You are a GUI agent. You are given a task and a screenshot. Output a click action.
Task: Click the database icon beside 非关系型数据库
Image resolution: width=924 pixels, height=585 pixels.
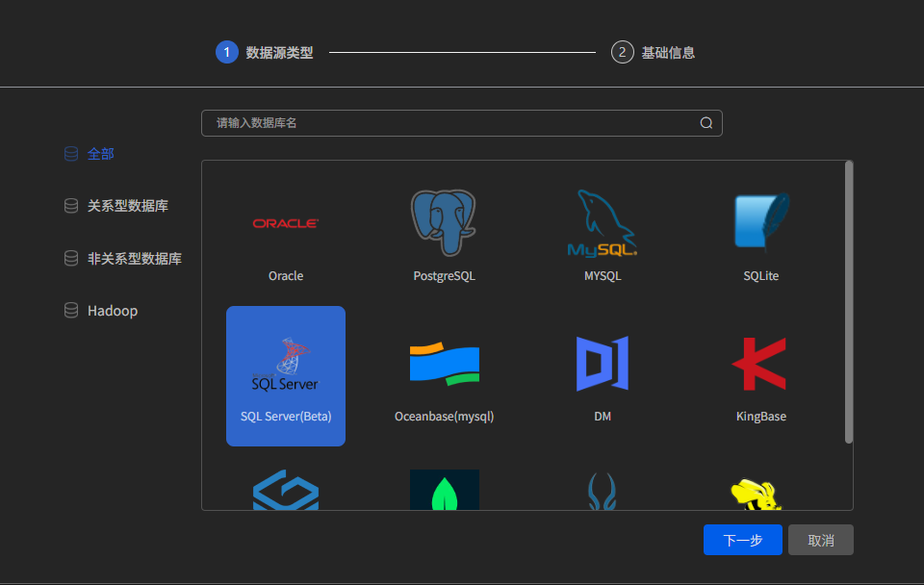pos(70,258)
